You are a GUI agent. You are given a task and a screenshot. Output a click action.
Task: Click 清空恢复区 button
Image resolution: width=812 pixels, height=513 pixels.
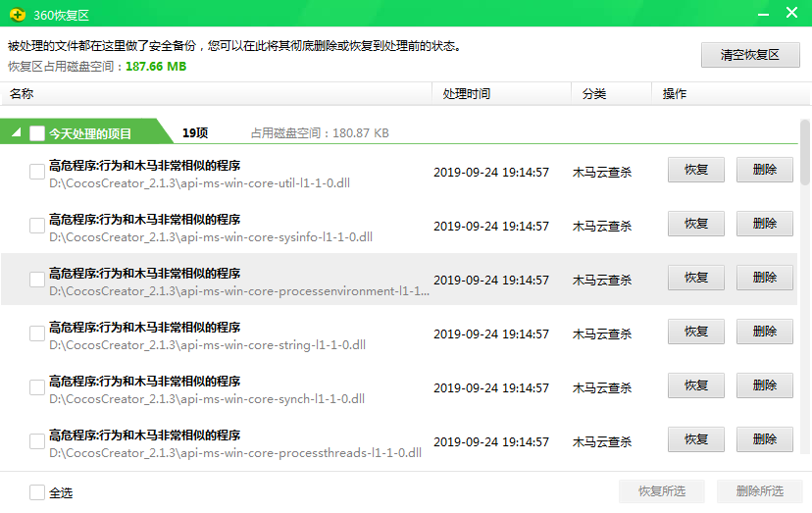750,54
